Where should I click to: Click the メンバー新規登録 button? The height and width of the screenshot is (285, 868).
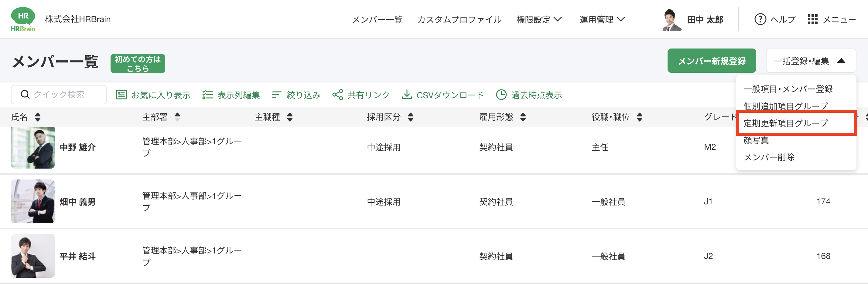[x=711, y=61]
